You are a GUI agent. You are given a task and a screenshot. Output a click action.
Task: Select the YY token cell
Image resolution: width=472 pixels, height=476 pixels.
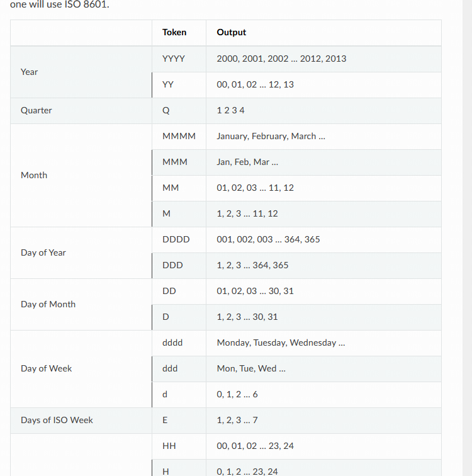click(x=179, y=85)
